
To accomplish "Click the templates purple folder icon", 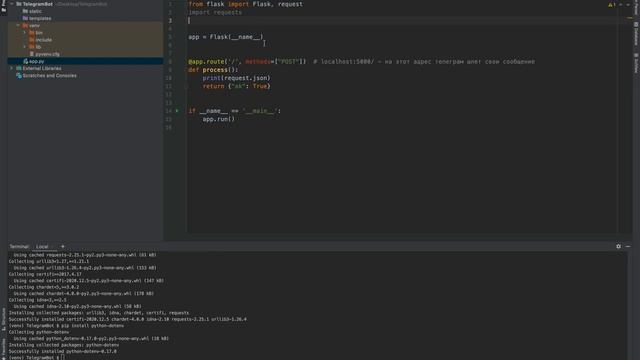I will coord(25,18).
